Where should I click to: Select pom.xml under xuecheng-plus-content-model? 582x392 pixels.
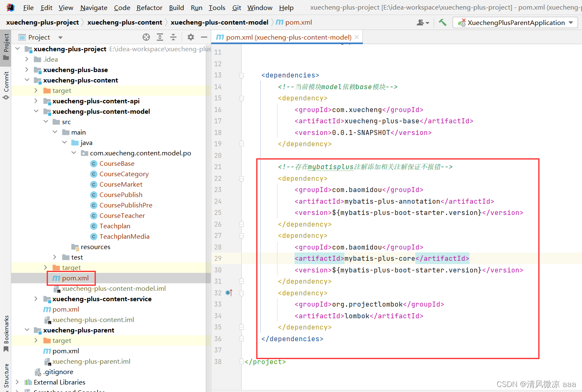(75, 278)
